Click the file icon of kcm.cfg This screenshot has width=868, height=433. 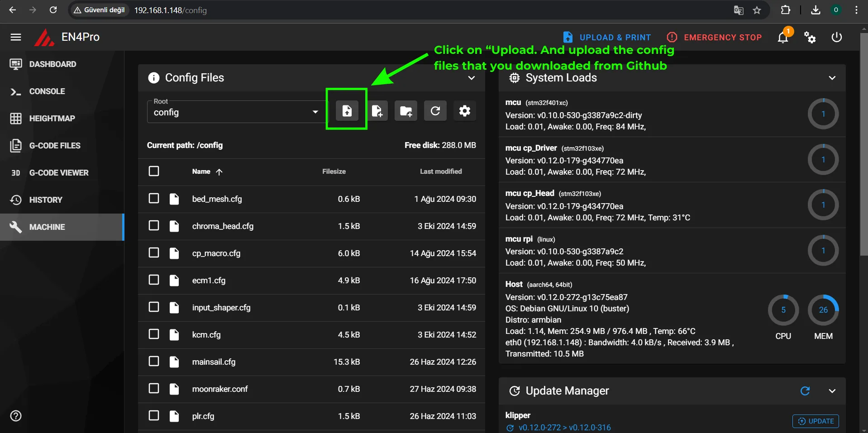[174, 335]
